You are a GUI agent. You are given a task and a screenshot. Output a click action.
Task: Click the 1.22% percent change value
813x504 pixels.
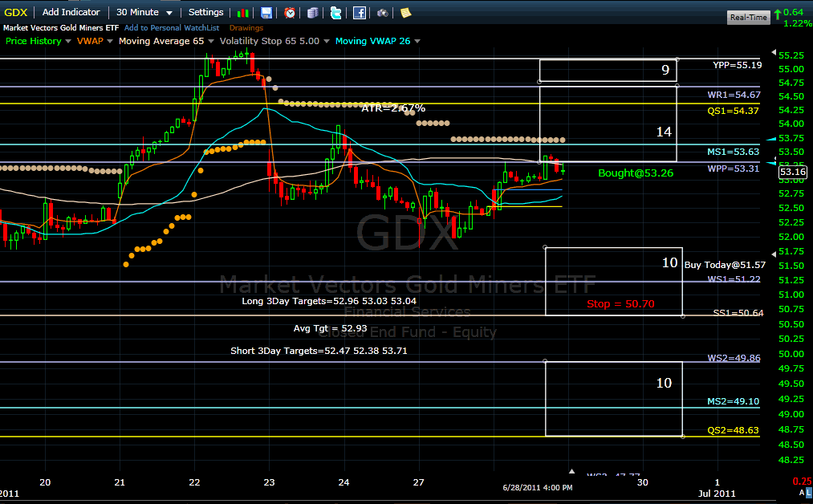coord(798,23)
